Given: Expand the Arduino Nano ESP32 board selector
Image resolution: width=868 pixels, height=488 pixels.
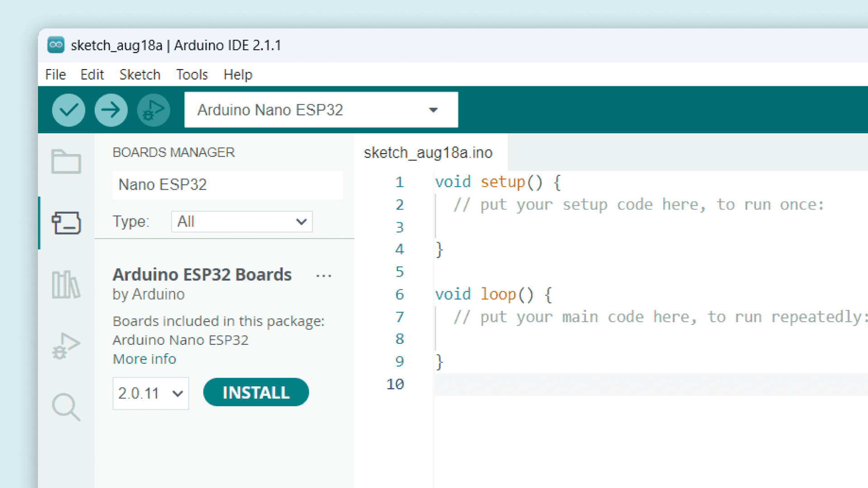Looking at the screenshot, I should (321, 110).
